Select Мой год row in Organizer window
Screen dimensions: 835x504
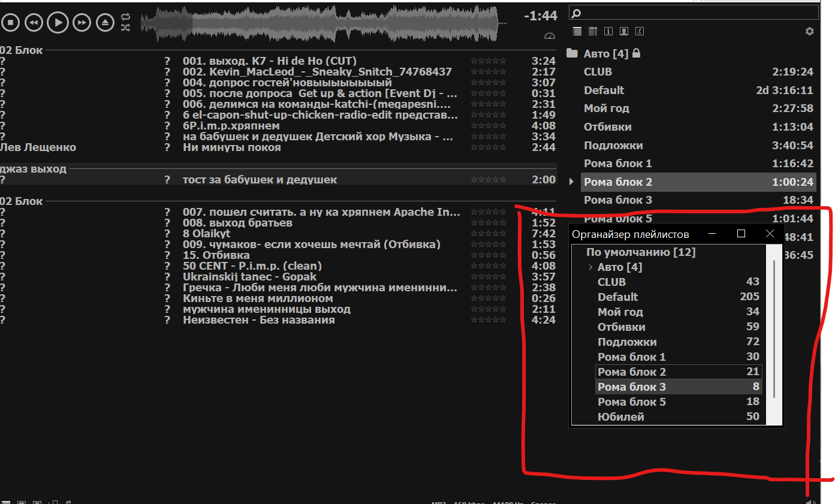[679, 312]
